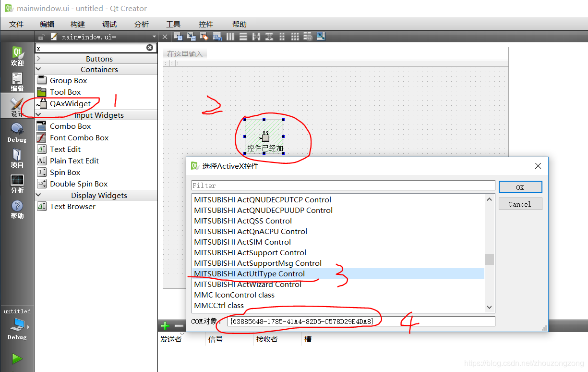This screenshot has height=372, width=588.
Task: Open Analyze (分析) mode
Action: 17,184
